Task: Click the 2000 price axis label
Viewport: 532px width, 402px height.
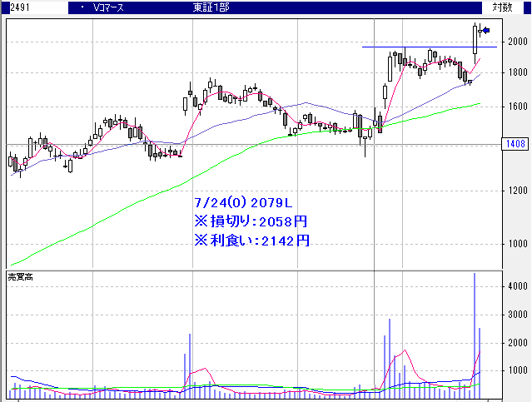Action: pos(517,42)
